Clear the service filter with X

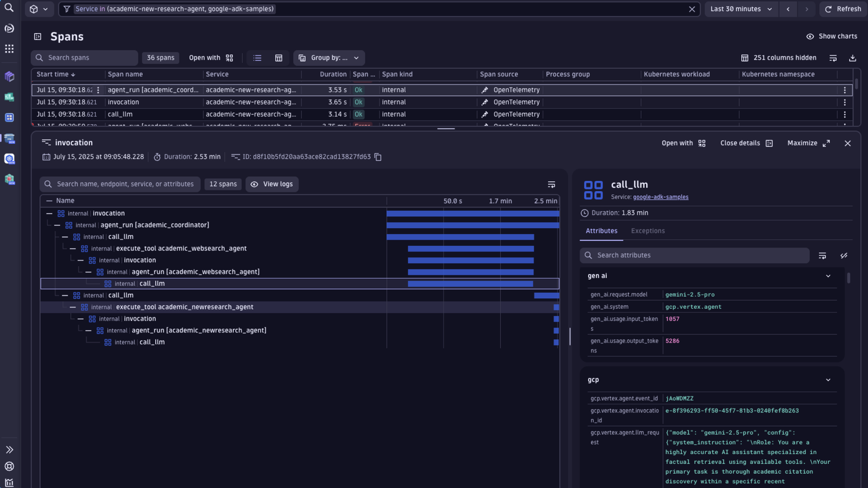coord(692,9)
